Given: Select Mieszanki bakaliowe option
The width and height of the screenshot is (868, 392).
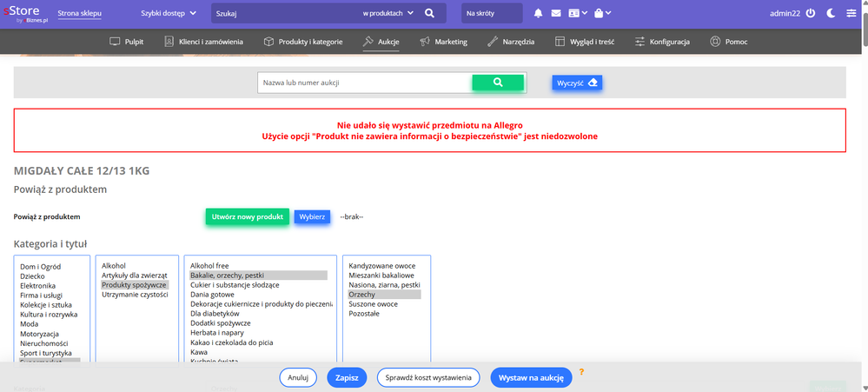Looking at the screenshot, I should click(381, 276).
